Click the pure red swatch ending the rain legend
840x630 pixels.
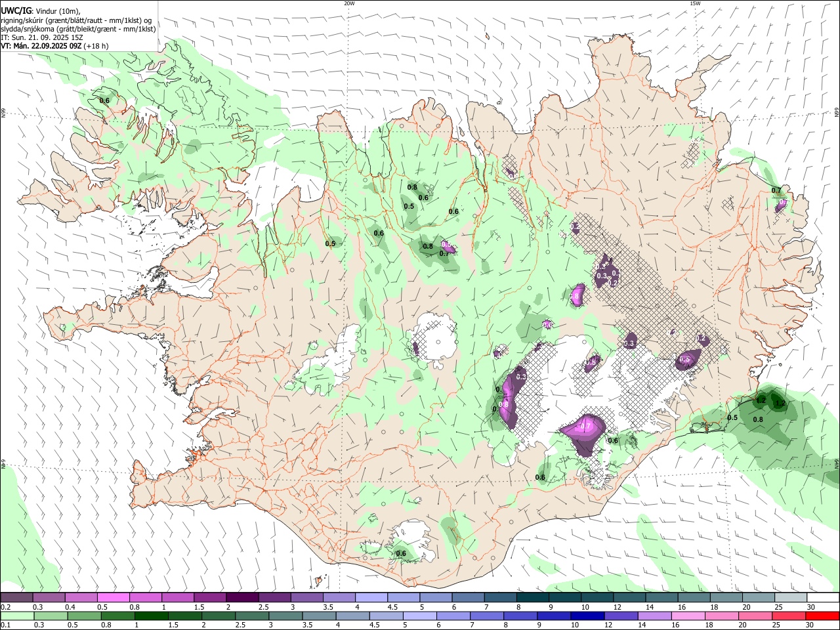(823, 616)
